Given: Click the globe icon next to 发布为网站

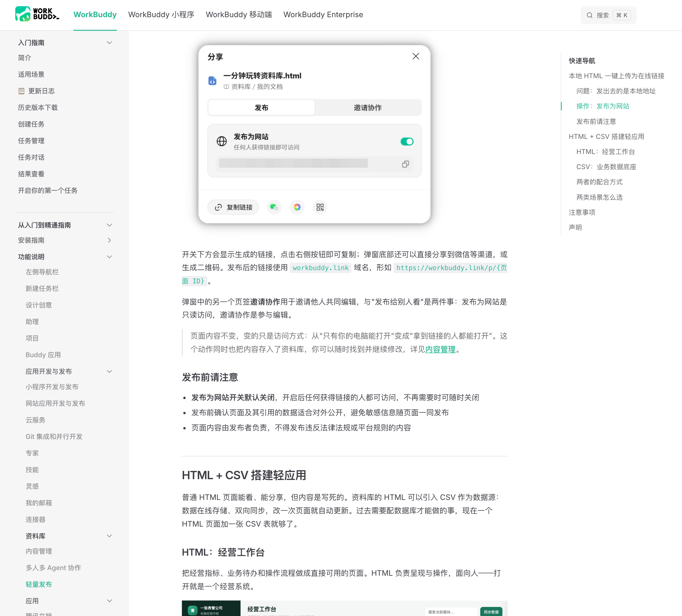Looking at the screenshot, I should [x=222, y=141].
